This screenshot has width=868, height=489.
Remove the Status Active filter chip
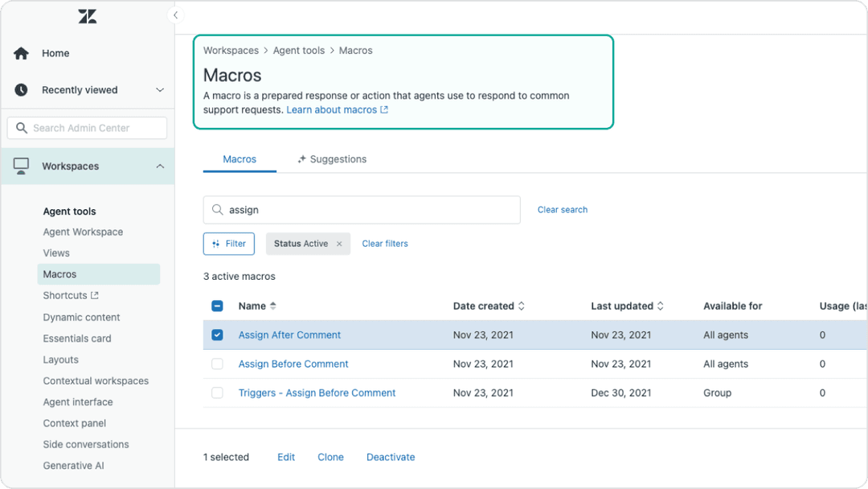pos(341,243)
